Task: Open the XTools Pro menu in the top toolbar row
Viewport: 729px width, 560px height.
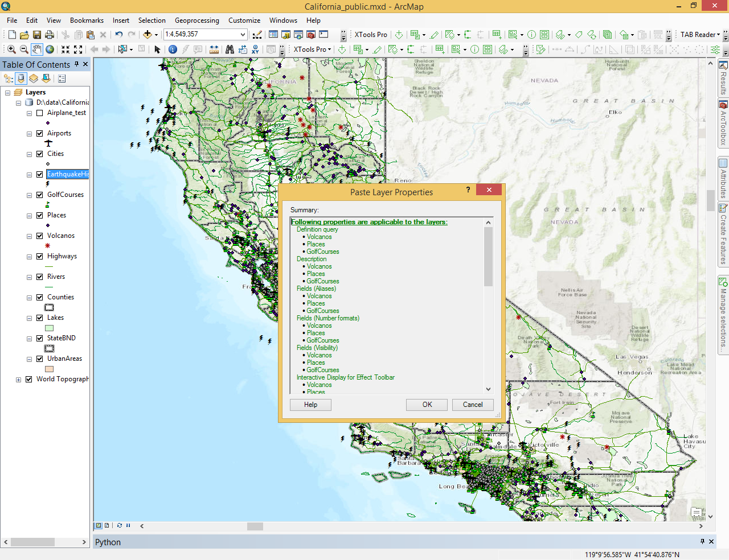Action: [371, 35]
